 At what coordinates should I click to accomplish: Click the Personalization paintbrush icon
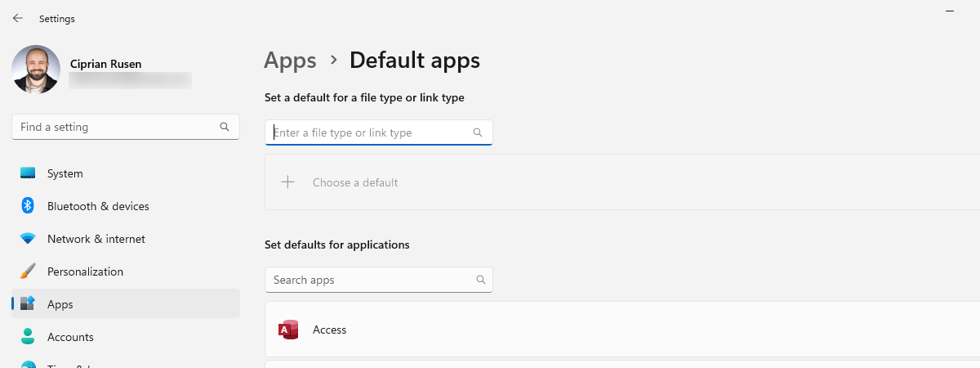[x=28, y=272]
